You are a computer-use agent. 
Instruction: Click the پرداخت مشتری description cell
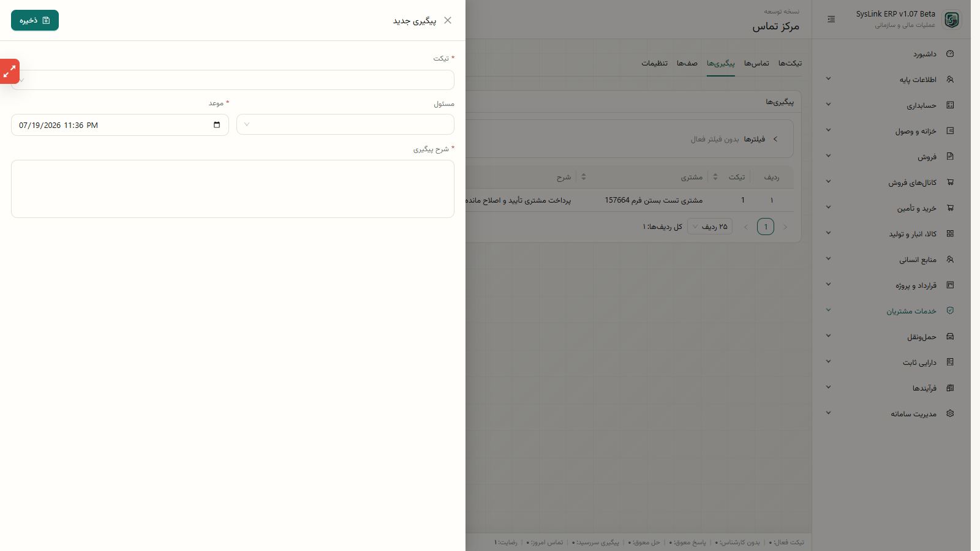(518, 200)
